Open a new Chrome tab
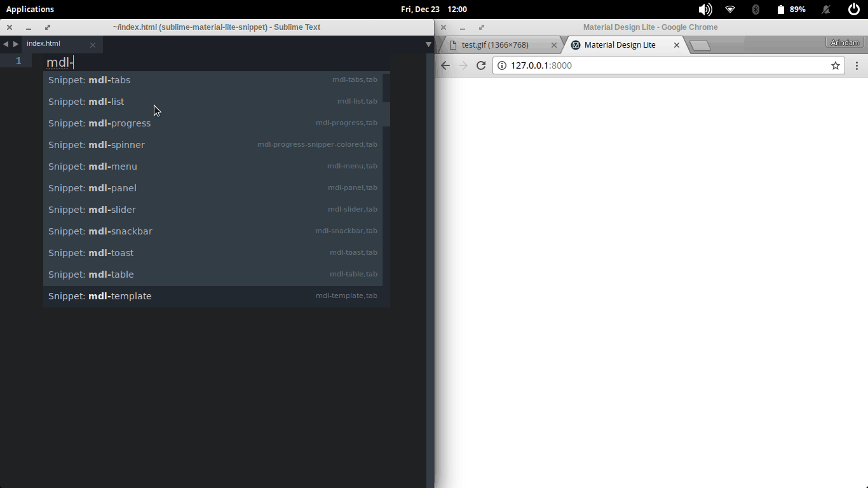This screenshot has height=488, width=868. coord(700,45)
